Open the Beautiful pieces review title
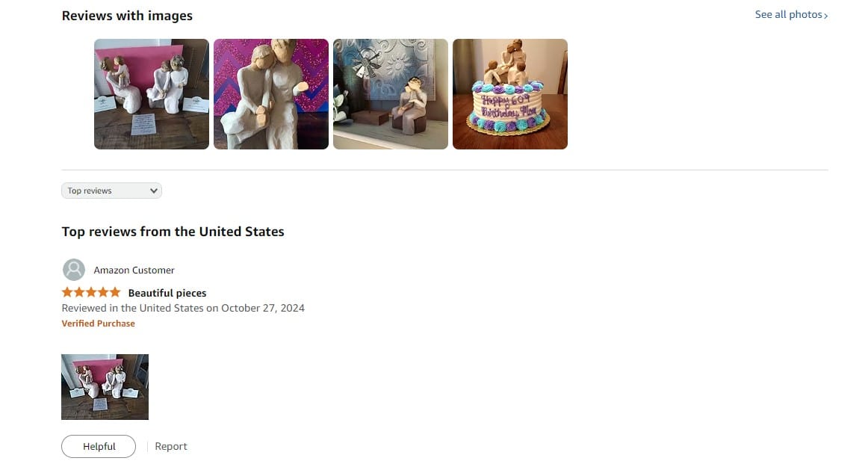Screen dimensions: 868x461 [167, 293]
